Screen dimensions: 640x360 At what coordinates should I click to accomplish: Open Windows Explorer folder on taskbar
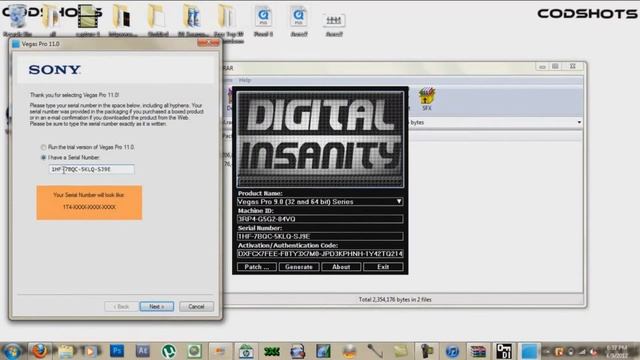tap(65, 351)
